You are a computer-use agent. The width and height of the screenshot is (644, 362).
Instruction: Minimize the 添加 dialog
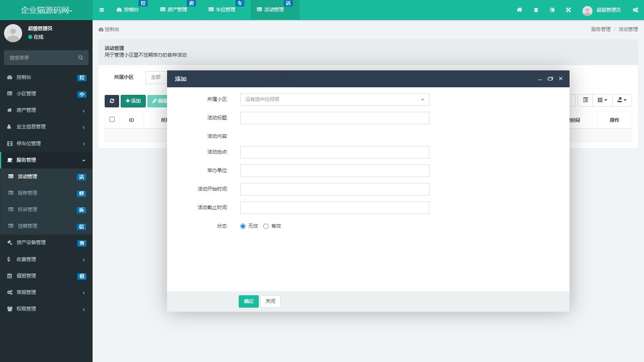[x=540, y=79]
